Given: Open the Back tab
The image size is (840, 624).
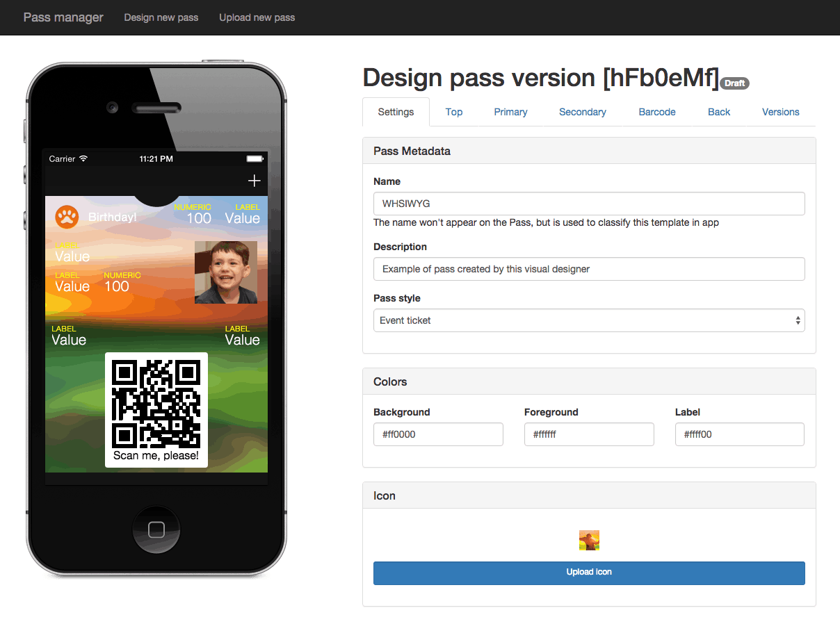Looking at the screenshot, I should coord(719,112).
